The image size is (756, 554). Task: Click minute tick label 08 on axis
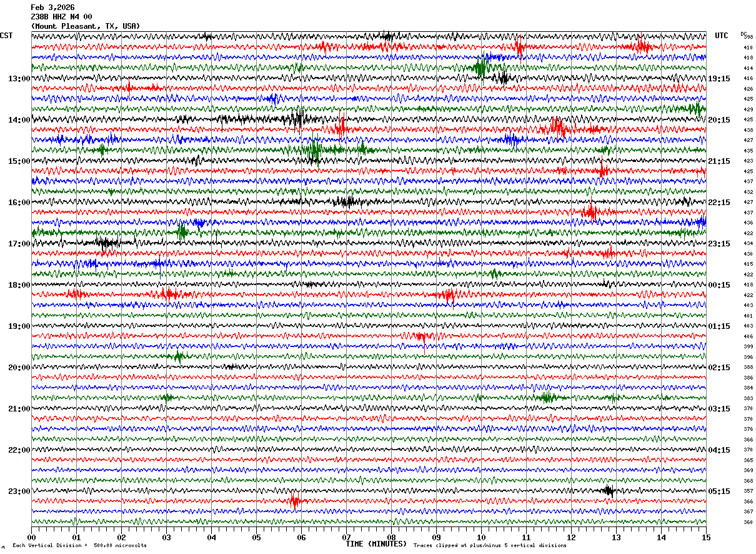pyautogui.click(x=391, y=537)
